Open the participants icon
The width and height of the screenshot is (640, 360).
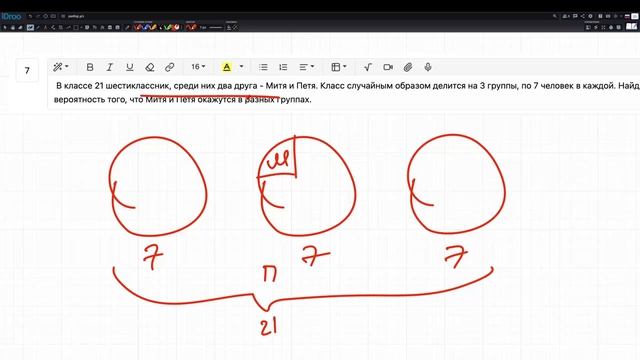click(566, 16)
